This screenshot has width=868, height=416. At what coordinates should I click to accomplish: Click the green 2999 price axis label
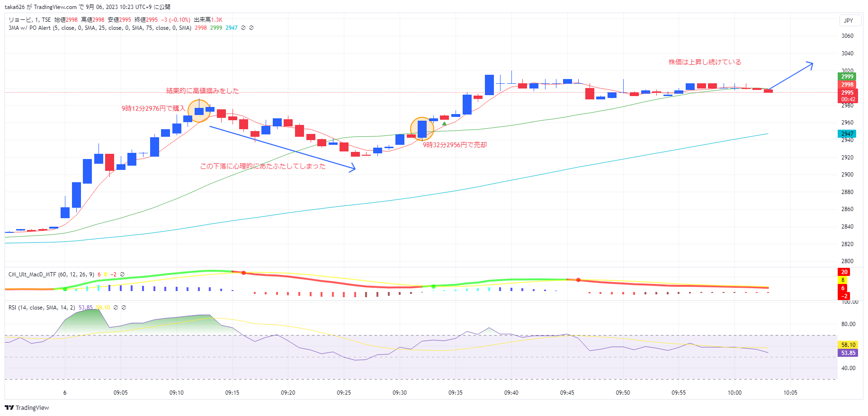847,77
